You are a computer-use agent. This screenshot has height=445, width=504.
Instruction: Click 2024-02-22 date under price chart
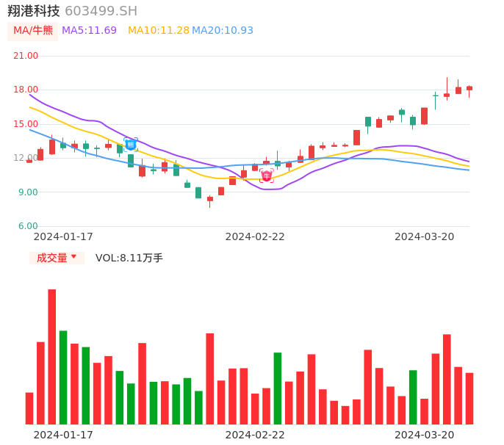pyautogui.click(x=255, y=236)
